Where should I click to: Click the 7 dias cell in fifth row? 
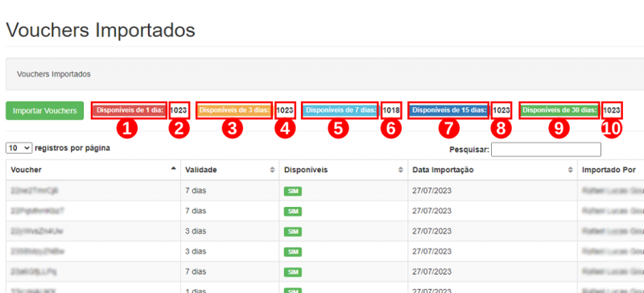196,271
